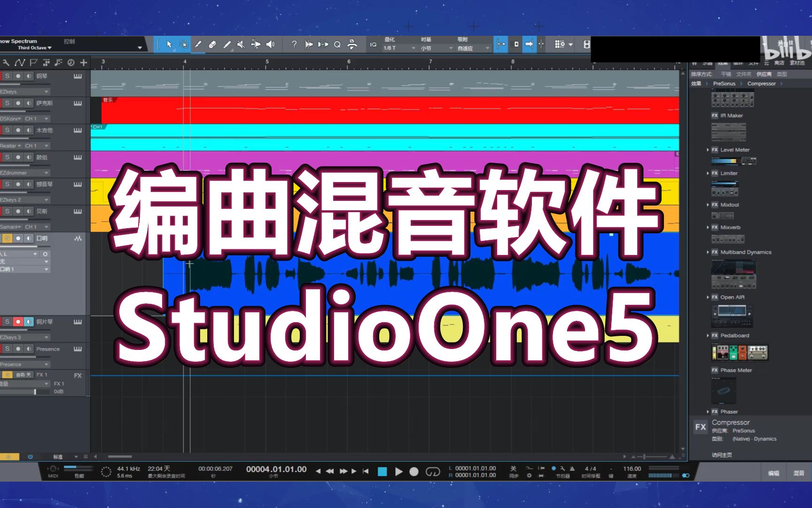Screen dimensions: 812x508
Task: Click the question mark help icon
Action: (294, 44)
